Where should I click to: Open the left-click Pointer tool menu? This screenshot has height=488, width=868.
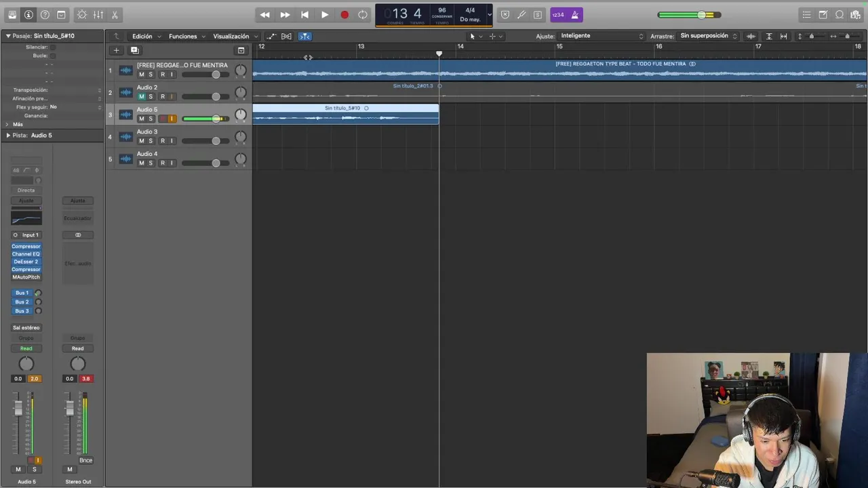click(x=475, y=37)
